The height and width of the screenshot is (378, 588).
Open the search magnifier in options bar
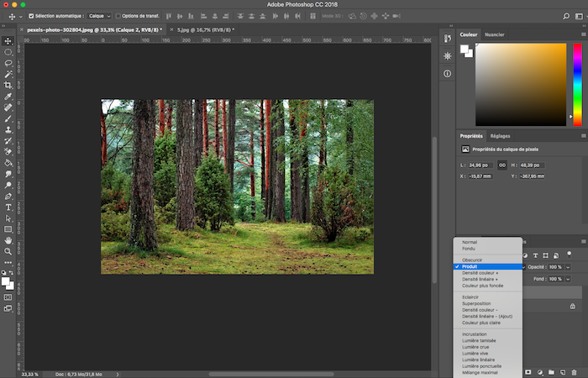(566, 16)
